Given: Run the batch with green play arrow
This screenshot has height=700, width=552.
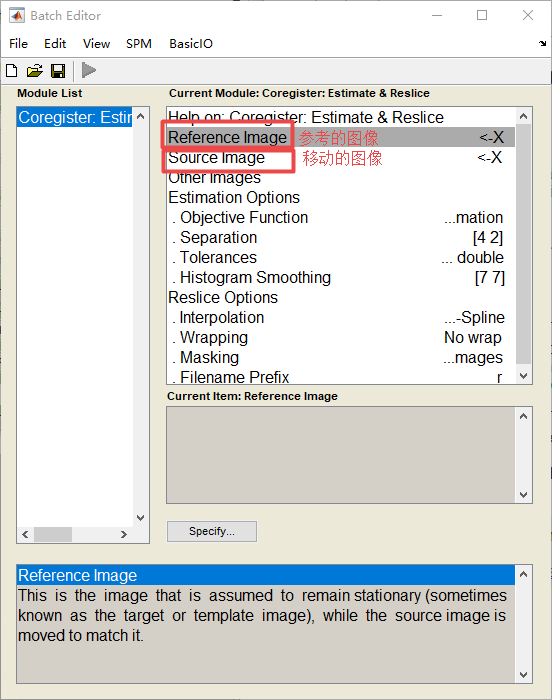Looking at the screenshot, I should [x=89, y=70].
